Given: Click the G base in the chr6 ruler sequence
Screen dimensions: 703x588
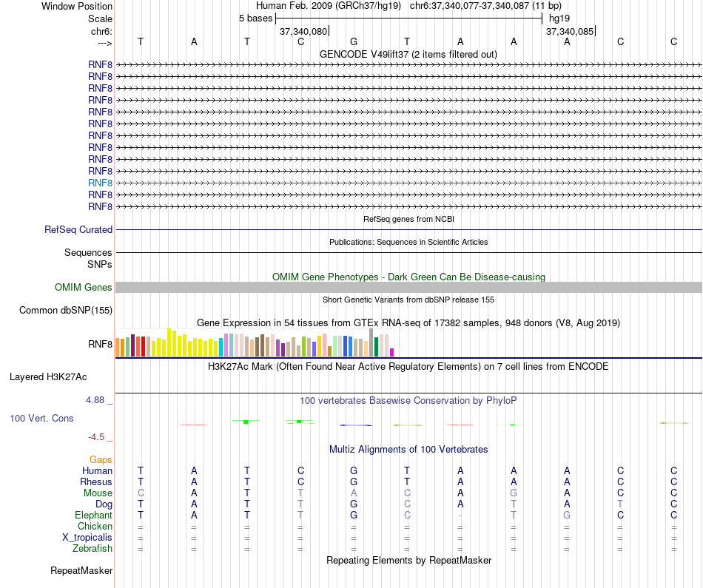Looking at the screenshot, I should [x=354, y=41].
